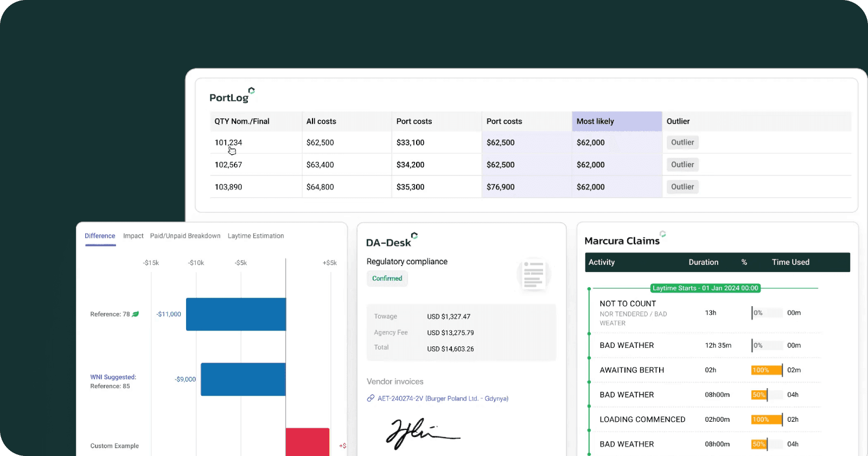Click the 100% progress bar for LOADING COMMENCED

point(767,420)
